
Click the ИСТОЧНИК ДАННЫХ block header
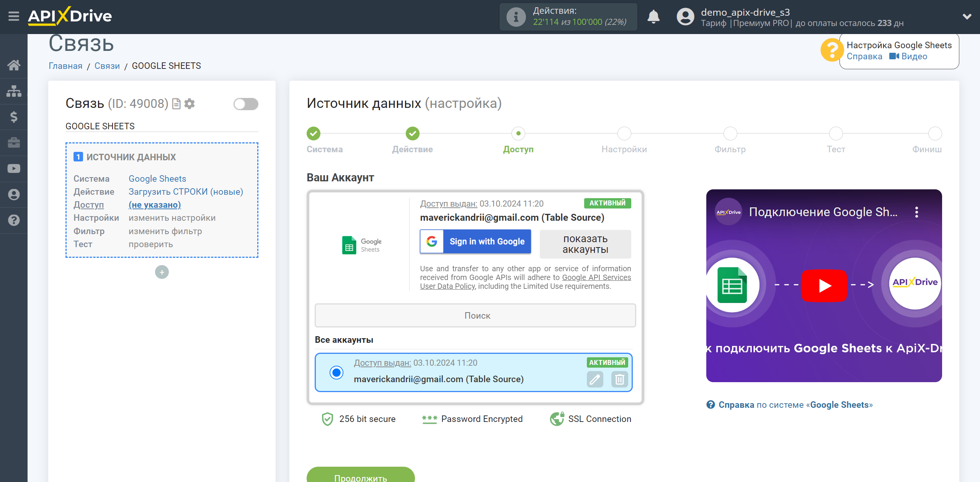click(x=125, y=157)
